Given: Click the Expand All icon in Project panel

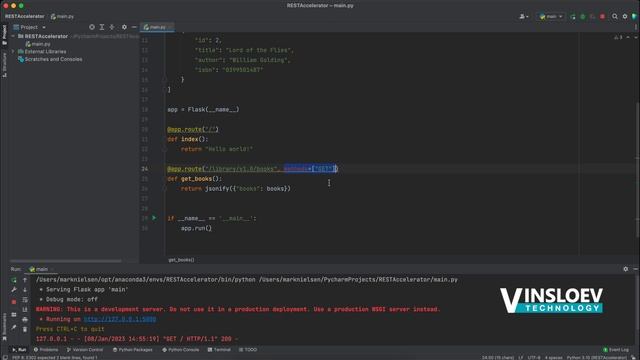Looking at the screenshot, I should (x=102, y=27).
